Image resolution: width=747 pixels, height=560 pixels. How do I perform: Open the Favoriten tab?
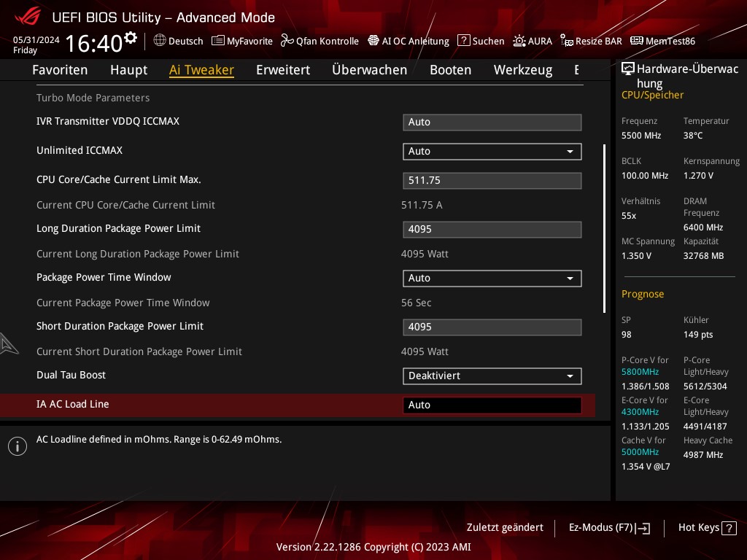click(60, 70)
